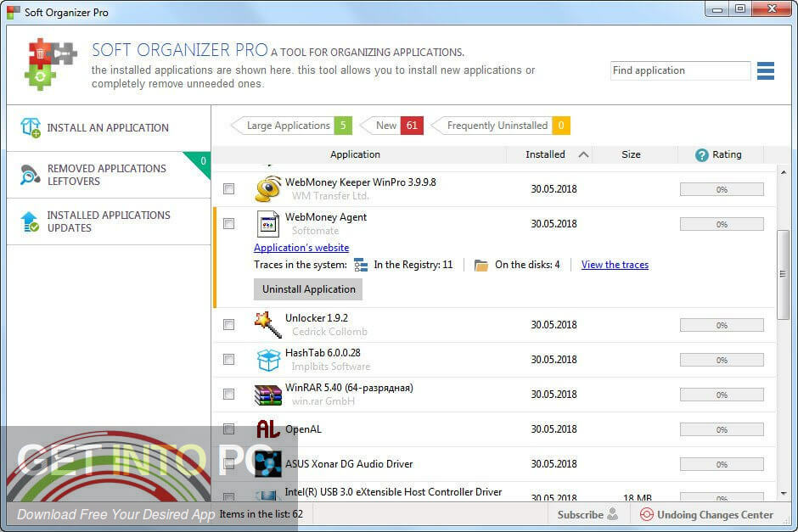The width and height of the screenshot is (798, 532).
Task: Click the OpenAL red AL icon
Action: tap(268, 429)
